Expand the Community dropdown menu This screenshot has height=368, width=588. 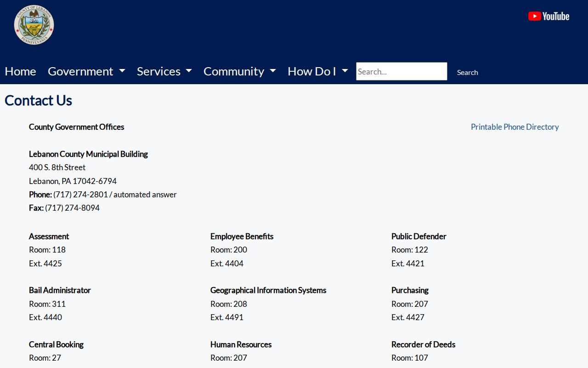tap(240, 71)
